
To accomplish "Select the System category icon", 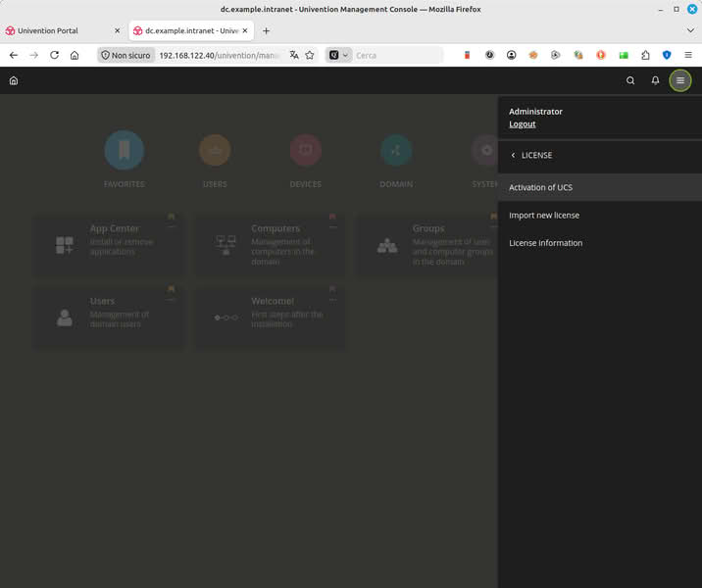I will click(x=485, y=150).
